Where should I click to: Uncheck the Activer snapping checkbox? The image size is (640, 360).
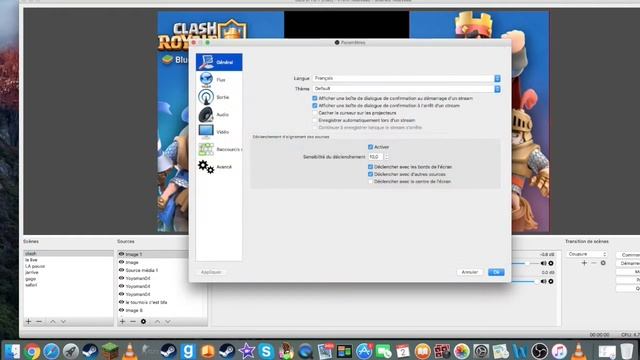point(371,147)
